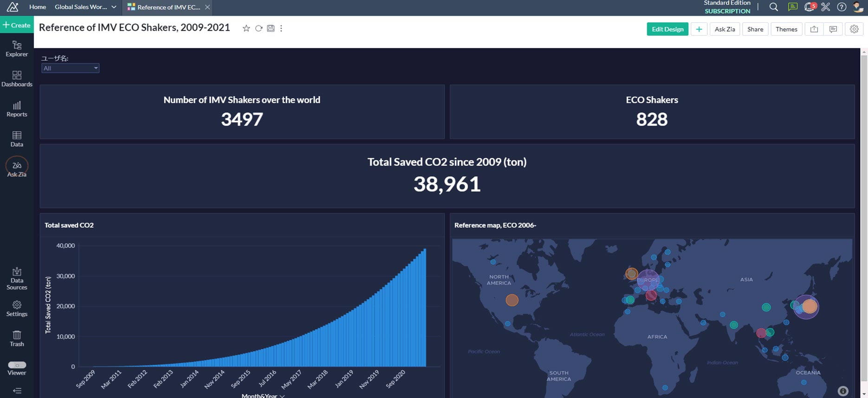Image resolution: width=868 pixels, height=398 pixels.
Task: Open the tools wrench icon in header
Action: (x=825, y=7)
